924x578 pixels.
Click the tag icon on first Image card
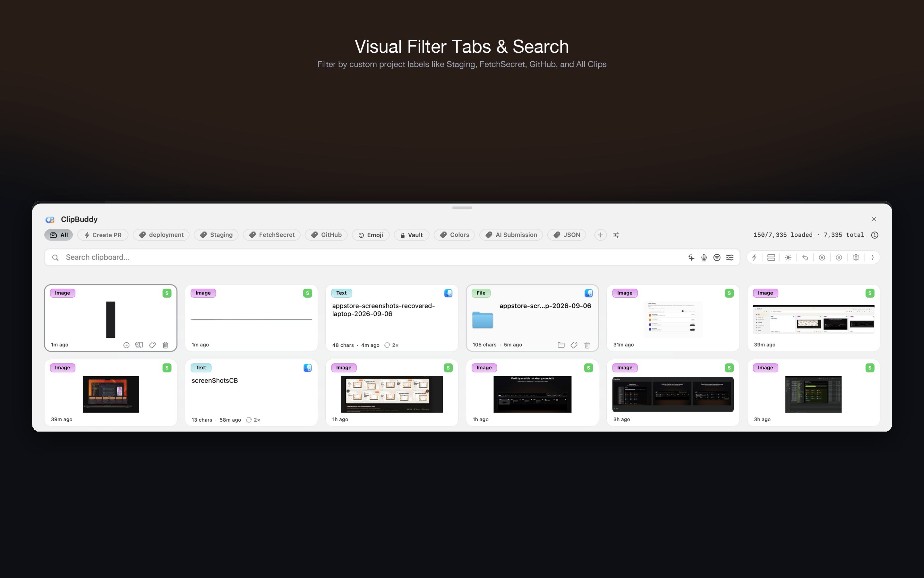[152, 345]
